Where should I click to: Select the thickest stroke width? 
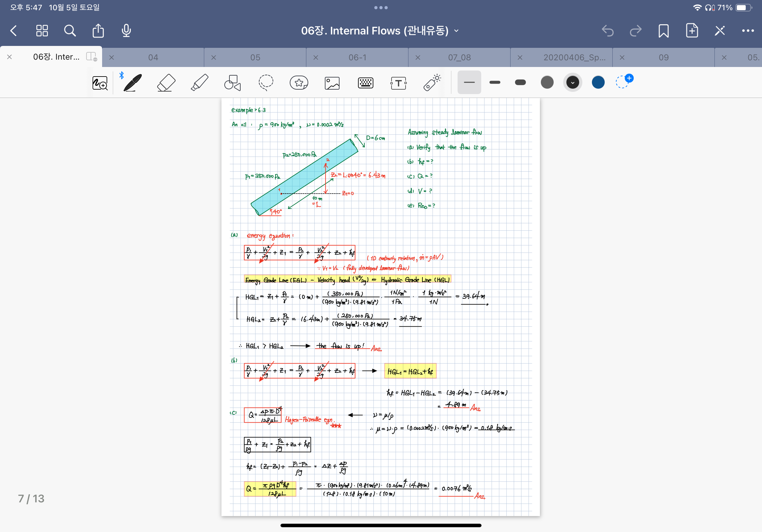click(520, 82)
